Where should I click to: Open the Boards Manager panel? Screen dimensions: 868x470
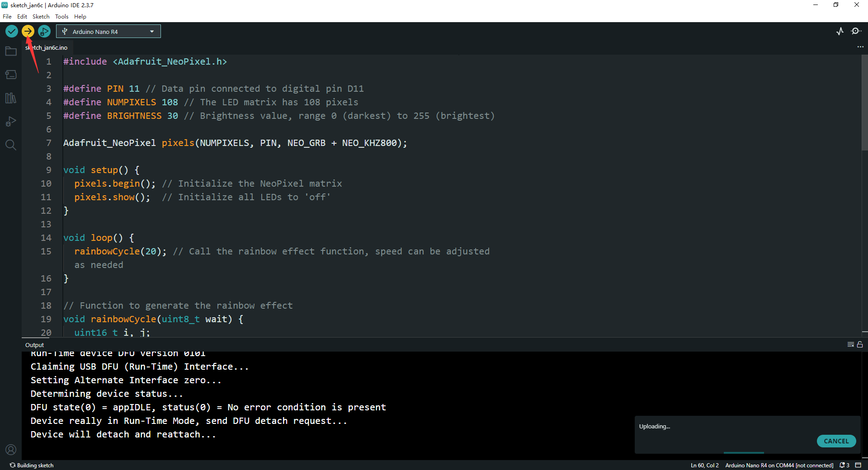point(11,75)
